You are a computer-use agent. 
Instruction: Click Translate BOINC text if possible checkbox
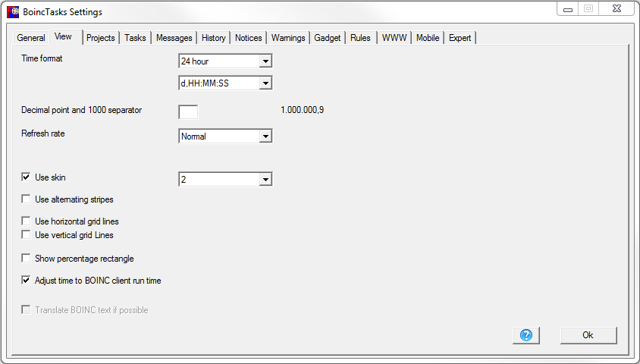coord(26,309)
